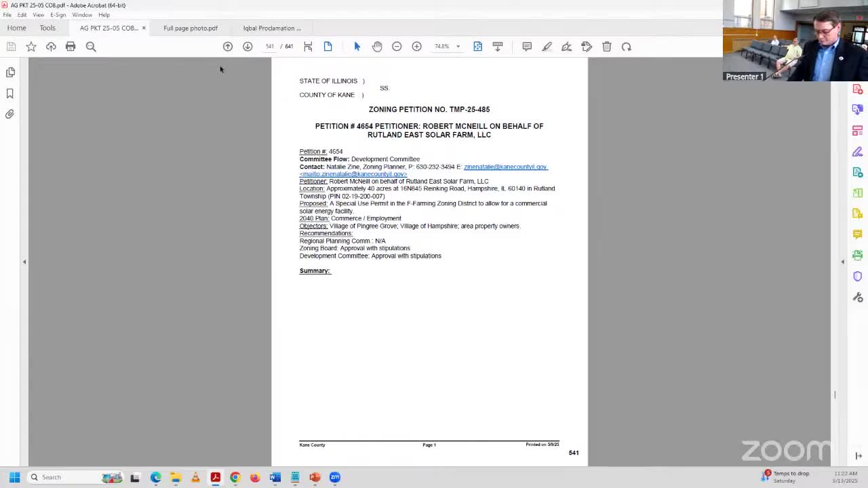Click the Zoning Petition No. TMP-25-485 title
This screenshot has height=488, width=868.
[x=429, y=109]
